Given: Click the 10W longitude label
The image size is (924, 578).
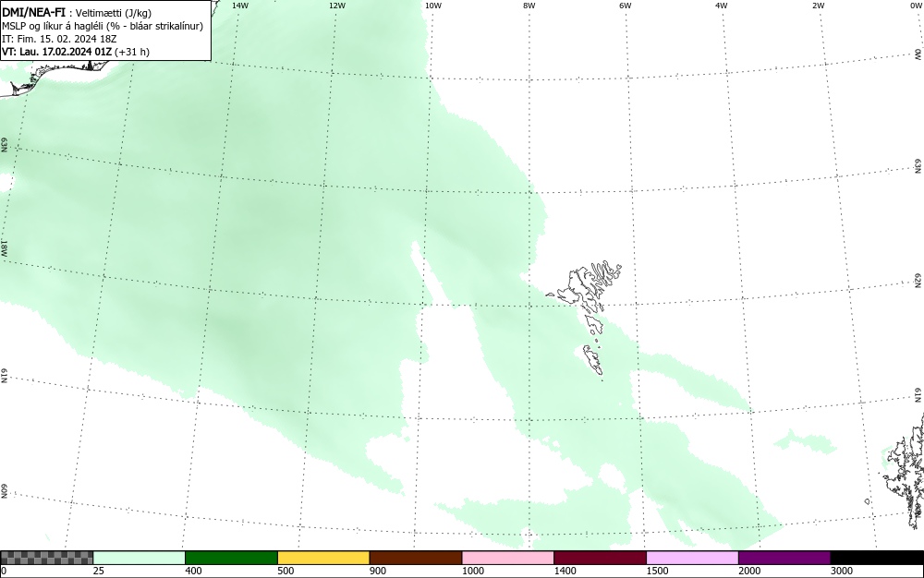Looking at the screenshot, I should pos(433,6).
